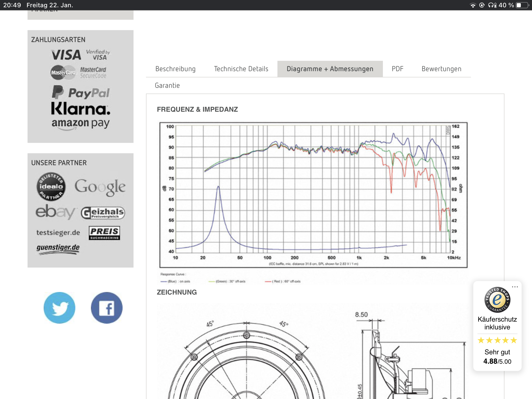532x399 pixels.
Task: Open the PDF tab
Action: tap(397, 69)
